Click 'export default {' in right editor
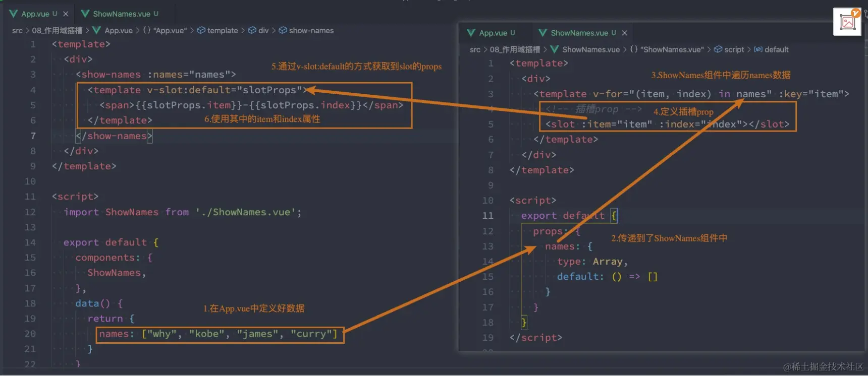The height and width of the screenshot is (376, 868). (x=569, y=216)
